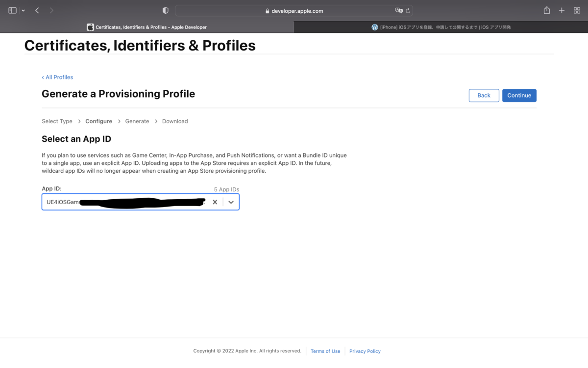This screenshot has width=588, height=368.
Task: Click the Generate step
Action: coord(137,121)
